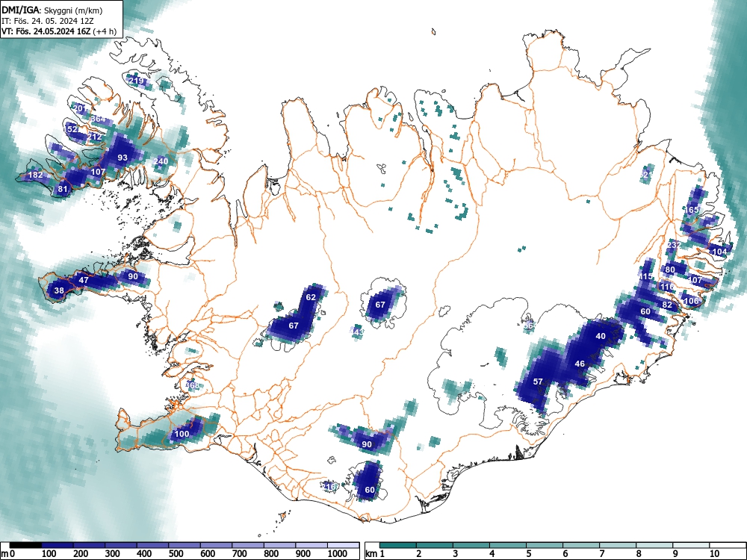
Task: Click the '300' tick on the metre legend
Action: pyautogui.click(x=113, y=554)
